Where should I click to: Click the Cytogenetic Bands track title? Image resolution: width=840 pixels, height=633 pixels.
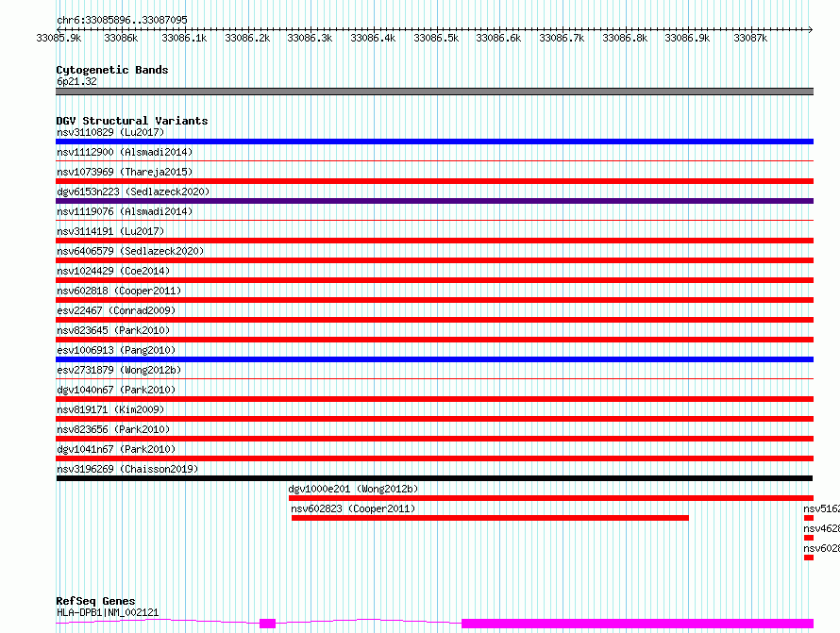tap(112, 70)
